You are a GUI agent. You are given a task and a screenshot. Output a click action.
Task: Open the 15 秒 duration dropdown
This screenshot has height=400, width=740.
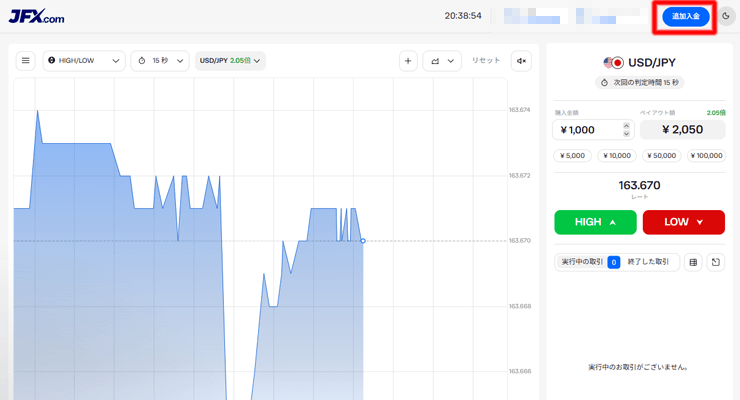160,61
